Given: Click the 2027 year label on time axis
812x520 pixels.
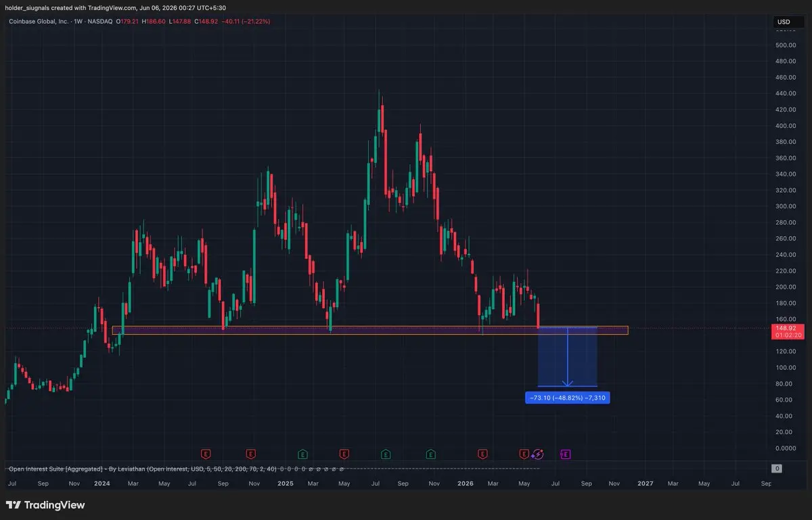Looking at the screenshot, I should (x=646, y=484).
